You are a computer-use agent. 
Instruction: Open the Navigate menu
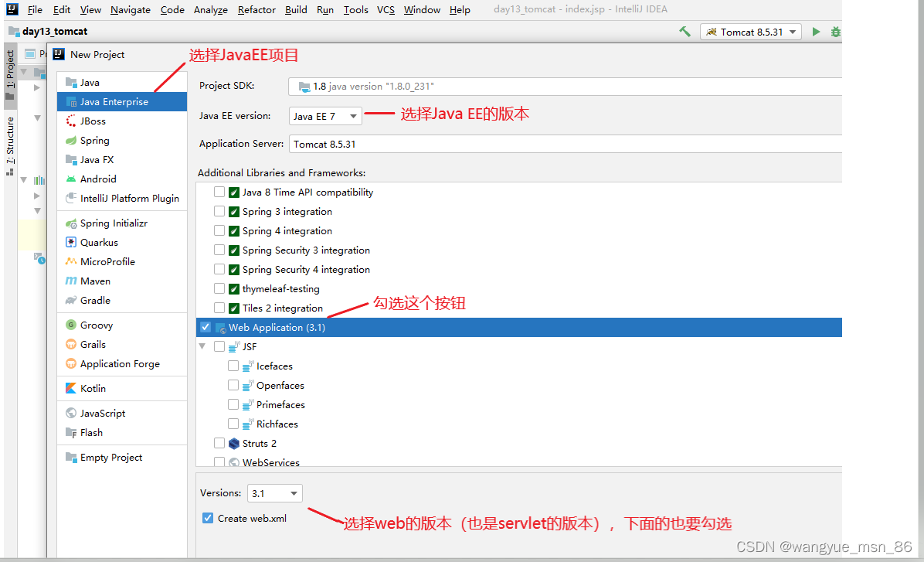pos(131,9)
